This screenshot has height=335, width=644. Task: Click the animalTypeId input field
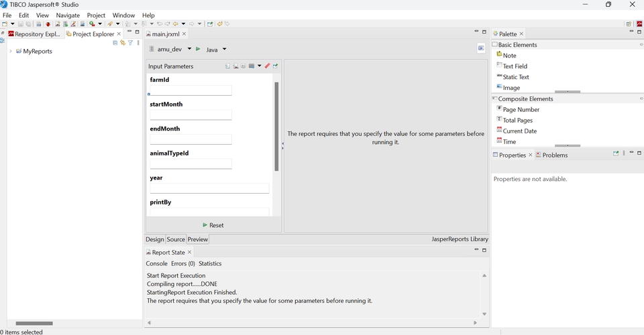coord(191,164)
